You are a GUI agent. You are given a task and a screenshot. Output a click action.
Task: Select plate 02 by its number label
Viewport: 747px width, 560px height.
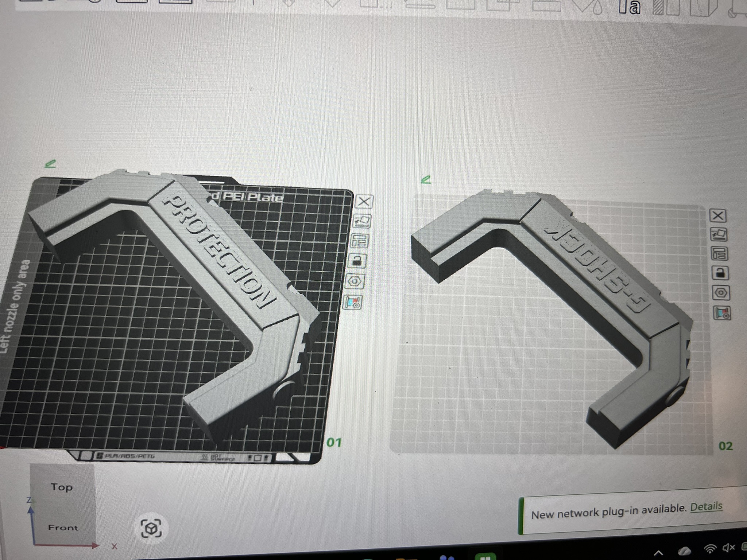pyautogui.click(x=725, y=446)
